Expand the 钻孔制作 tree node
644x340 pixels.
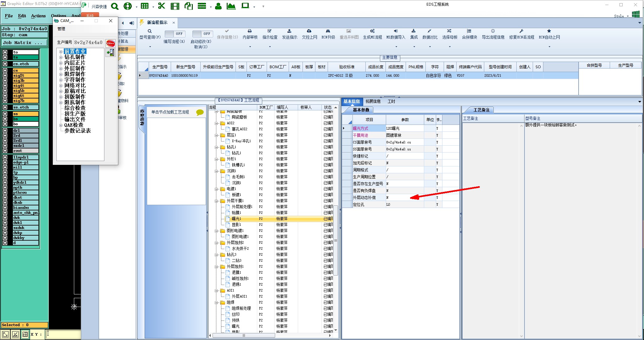(x=61, y=57)
